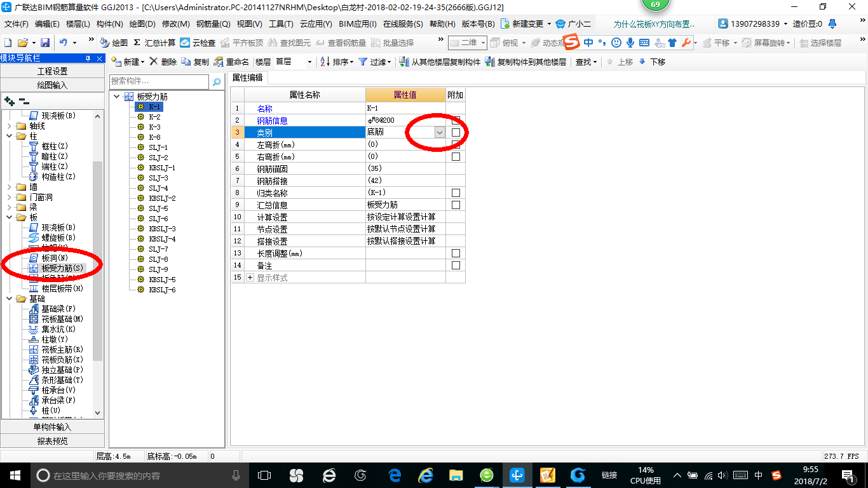The width and height of the screenshot is (868, 488).
Task: Collapse the 柱 tree folder
Action: pyautogui.click(x=10, y=136)
